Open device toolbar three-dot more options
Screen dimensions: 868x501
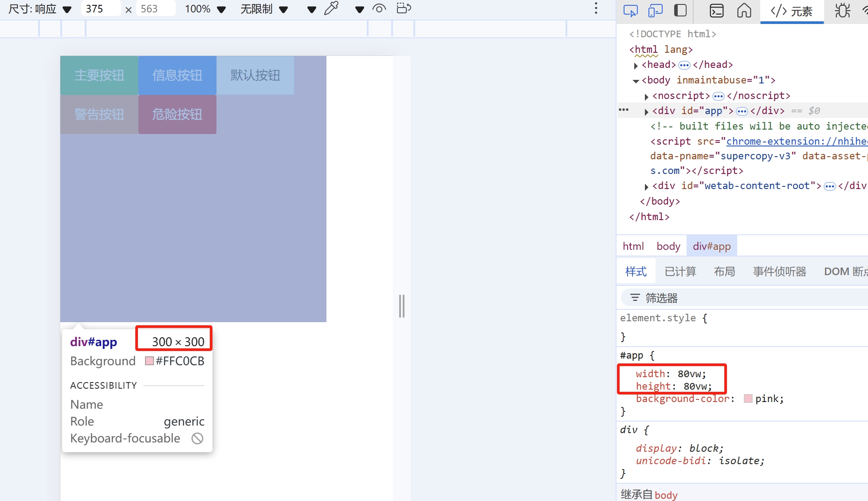tap(596, 8)
